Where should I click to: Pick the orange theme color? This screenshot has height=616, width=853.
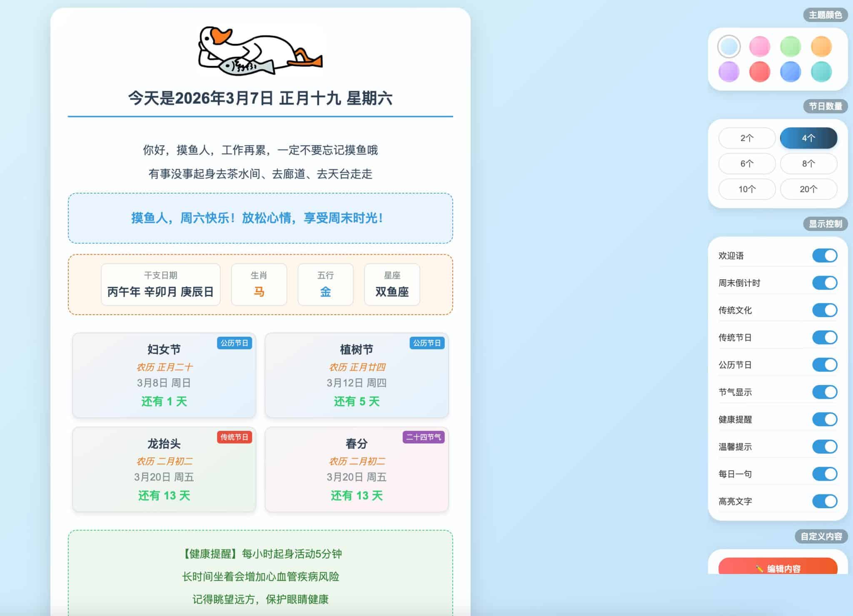pos(821,46)
